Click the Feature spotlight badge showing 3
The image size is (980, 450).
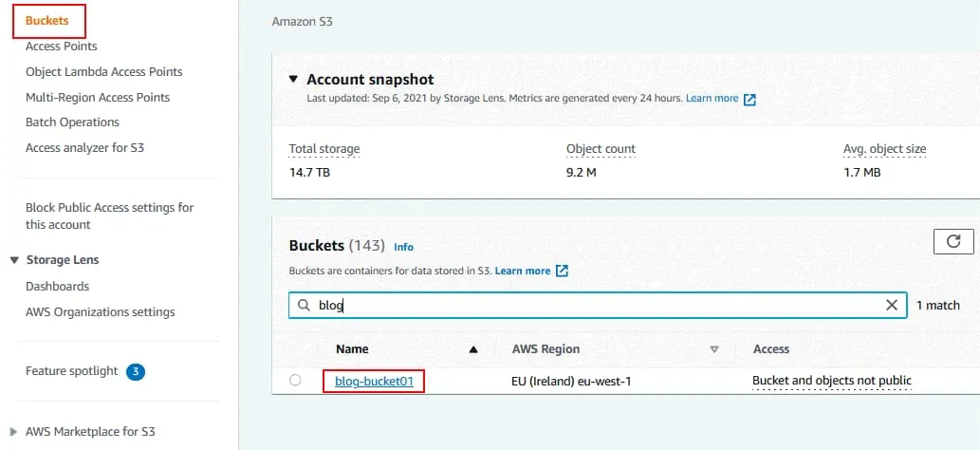pos(136,371)
